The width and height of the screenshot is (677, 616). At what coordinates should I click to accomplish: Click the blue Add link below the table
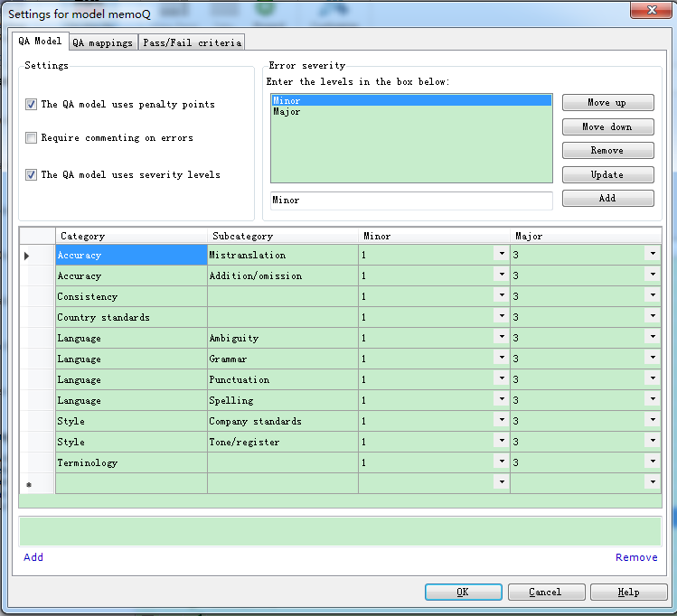click(33, 557)
